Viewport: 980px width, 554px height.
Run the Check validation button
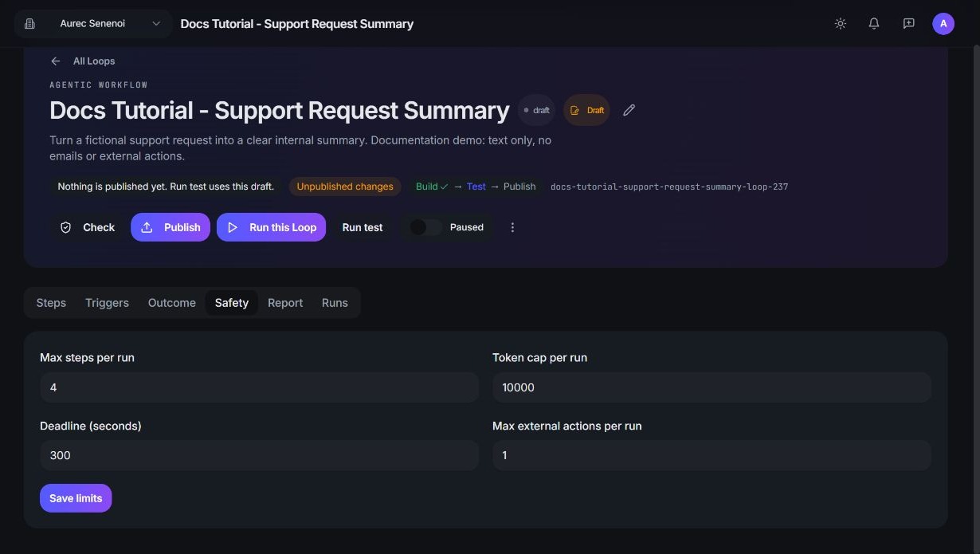(x=88, y=227)
